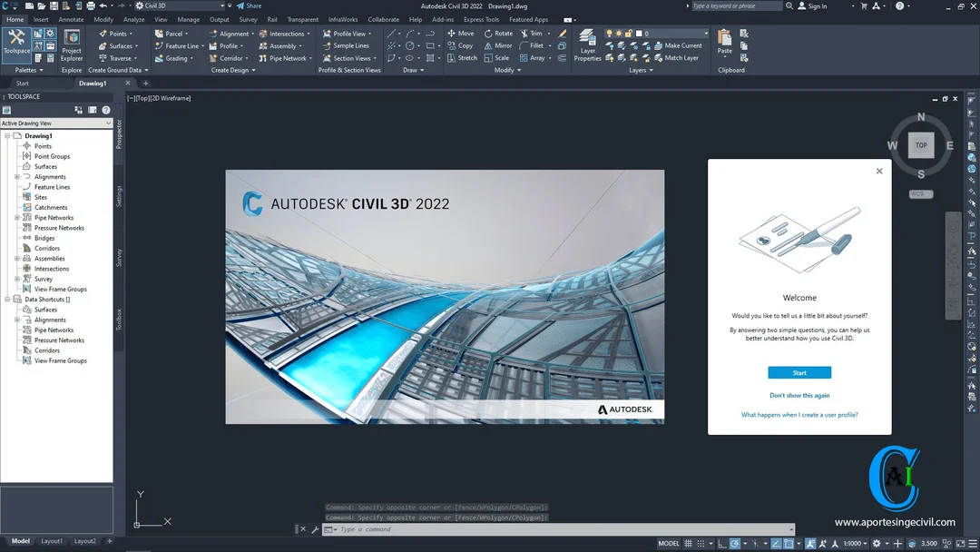Viewport: 980px width, 552px height.
Task: Open the Points dropdown arrow
Action: pyautogui.click(x=131, y=34)
